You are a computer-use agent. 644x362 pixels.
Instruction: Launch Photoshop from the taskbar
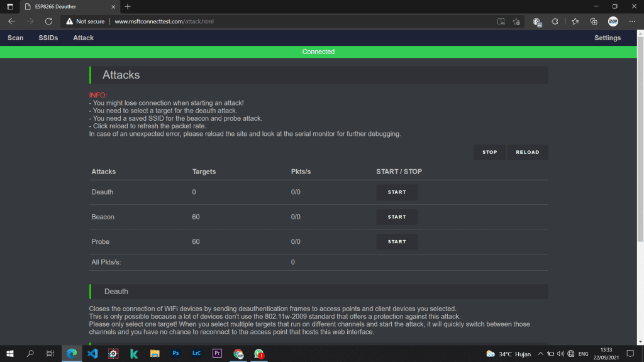(175, 354)
